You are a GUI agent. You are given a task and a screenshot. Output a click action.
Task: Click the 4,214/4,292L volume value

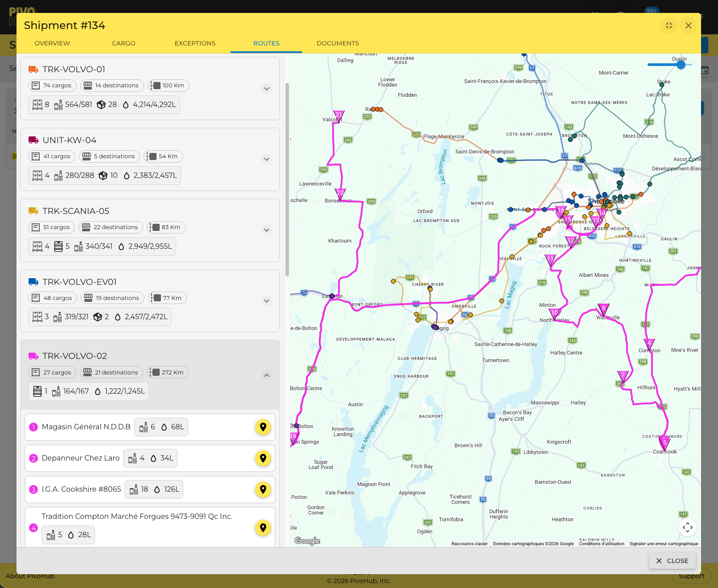154,105
